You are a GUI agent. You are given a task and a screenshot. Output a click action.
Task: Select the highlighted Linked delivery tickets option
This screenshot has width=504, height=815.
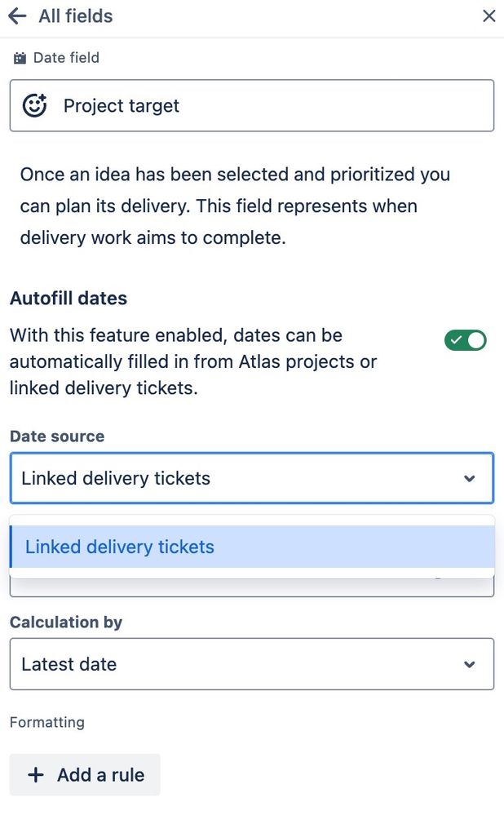point(119,547)
